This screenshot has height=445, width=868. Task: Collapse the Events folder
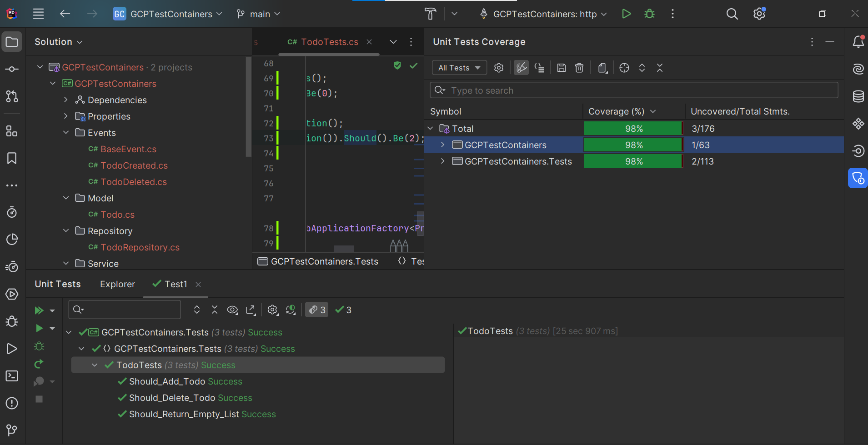pyautogui.click(x=66, y=133)
